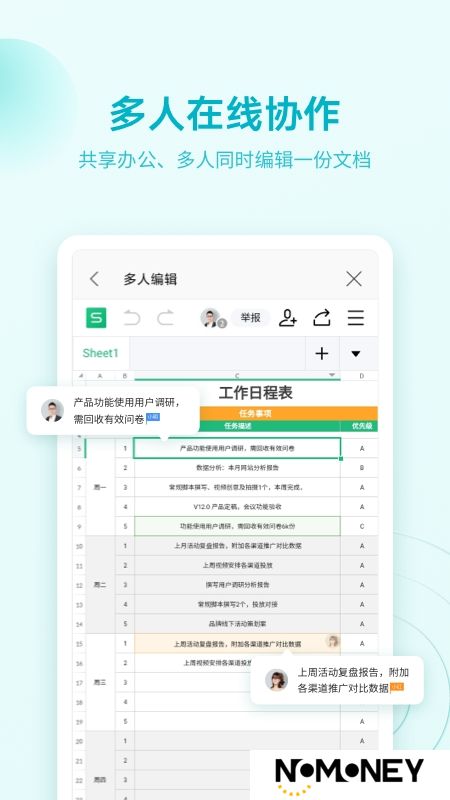Viewport: 450px width, 800px height.
Task: Select orange-highlighted cell 上周活动复盘报告 in row 15
Action: pos(237,643)
